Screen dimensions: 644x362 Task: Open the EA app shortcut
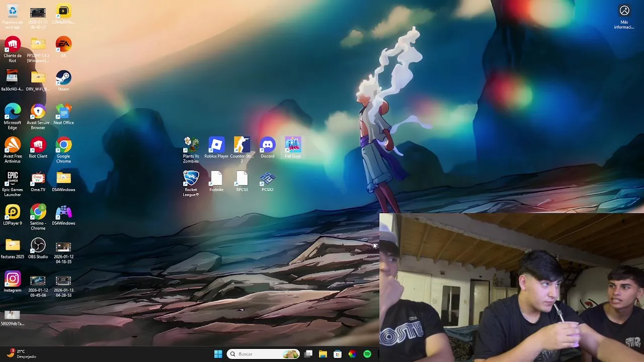63,47
